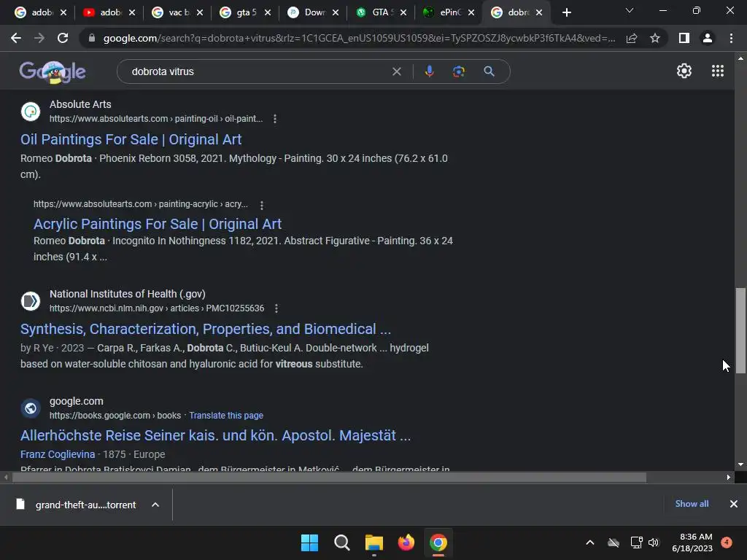Click the Chrome taskbar icon
This screenshot has height=560, width=747.
pyautogui.click(x=438, y=542)
